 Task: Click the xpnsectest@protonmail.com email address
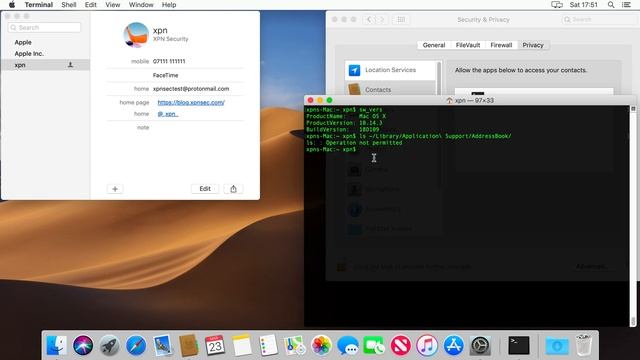point(191,89)
